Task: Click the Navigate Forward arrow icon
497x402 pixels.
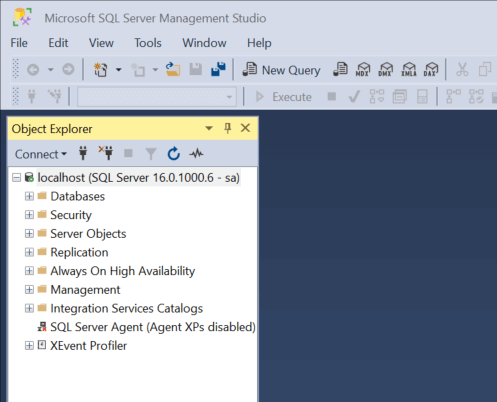Action: click(68, 70)
